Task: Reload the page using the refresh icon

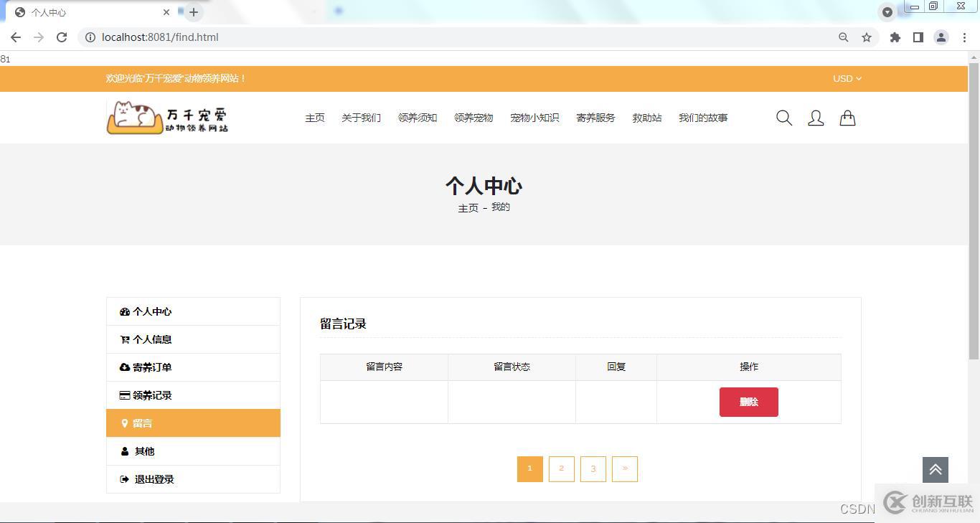Action: point(62,37)
